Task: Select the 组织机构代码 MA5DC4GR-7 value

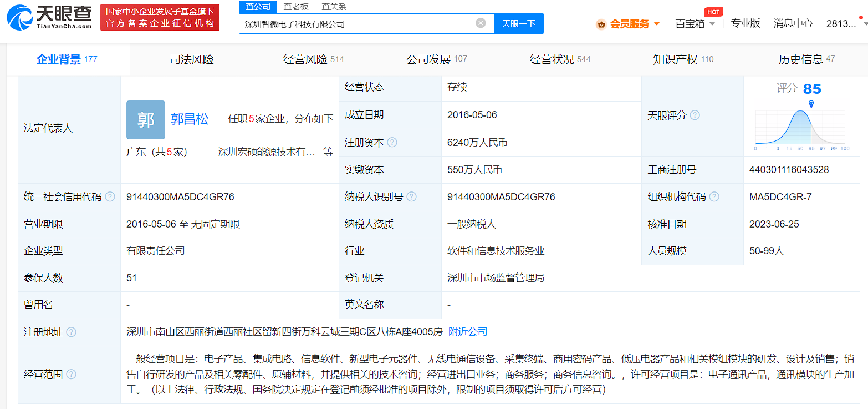Action: coord(780,197)
